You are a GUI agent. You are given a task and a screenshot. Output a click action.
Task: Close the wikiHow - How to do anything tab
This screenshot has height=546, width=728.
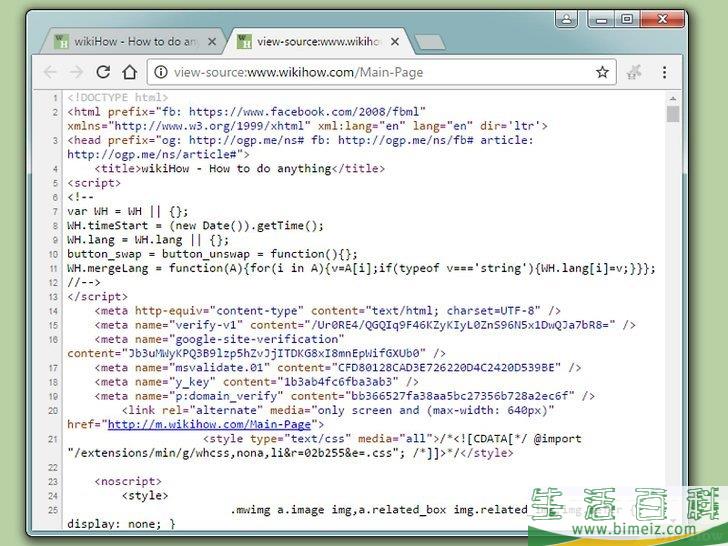click(212, 42)
